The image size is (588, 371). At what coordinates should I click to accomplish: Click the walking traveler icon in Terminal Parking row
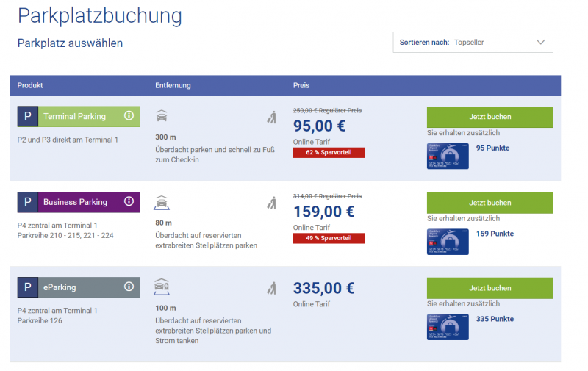272,117
